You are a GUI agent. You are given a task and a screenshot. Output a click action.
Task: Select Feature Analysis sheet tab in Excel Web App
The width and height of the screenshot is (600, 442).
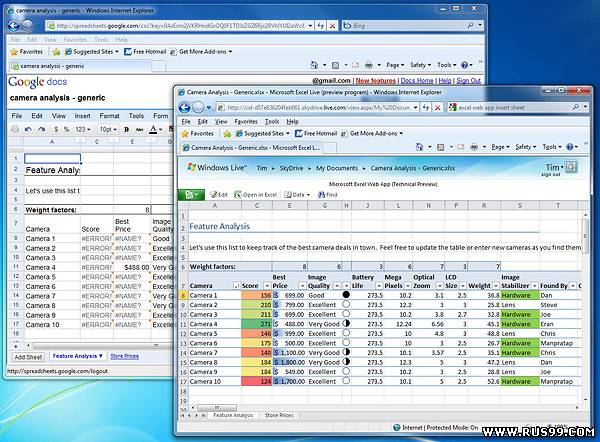click(233, 415)
